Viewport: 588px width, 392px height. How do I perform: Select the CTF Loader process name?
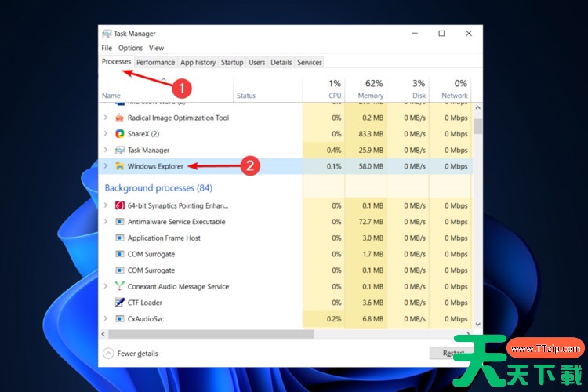coord(145,303)
